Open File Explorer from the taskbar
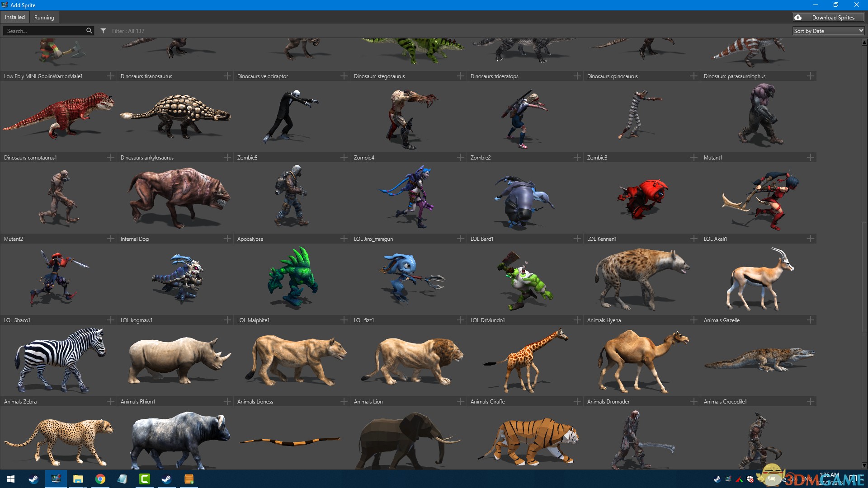 point(78,479)
